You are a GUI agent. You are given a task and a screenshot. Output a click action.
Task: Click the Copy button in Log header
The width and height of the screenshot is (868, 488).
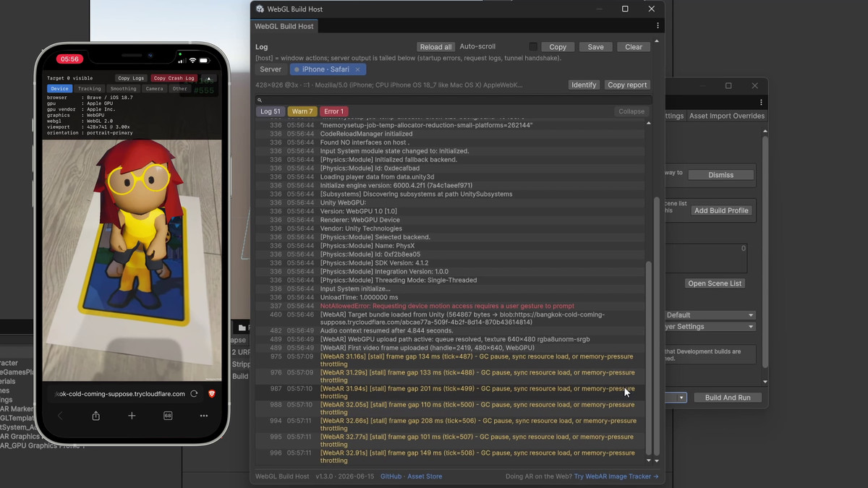(558, 47)
